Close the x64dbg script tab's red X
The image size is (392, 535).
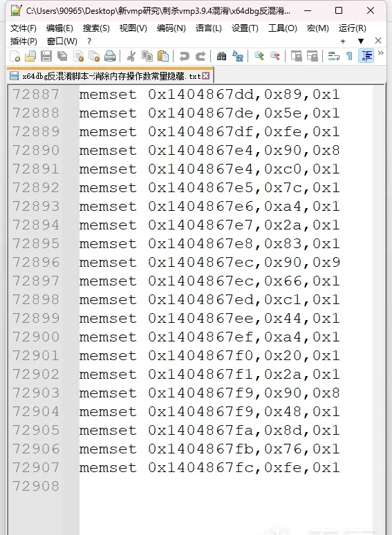(x=206, y=76)
